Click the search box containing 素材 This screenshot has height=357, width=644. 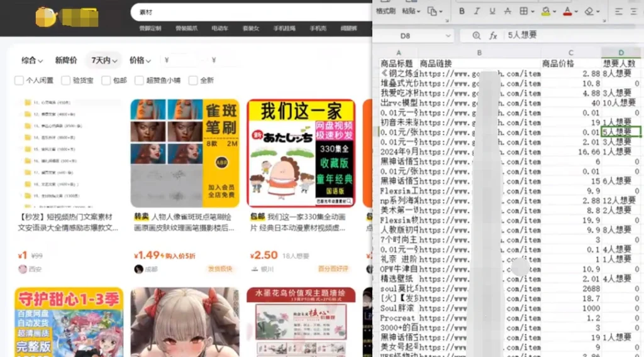(252, 13)
